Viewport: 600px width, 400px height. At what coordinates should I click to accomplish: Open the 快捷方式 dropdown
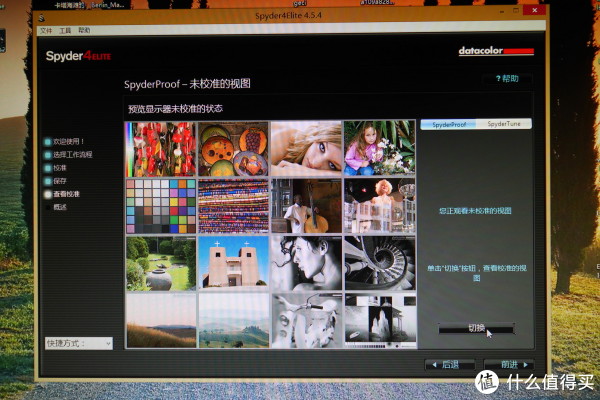pos(79,343)
